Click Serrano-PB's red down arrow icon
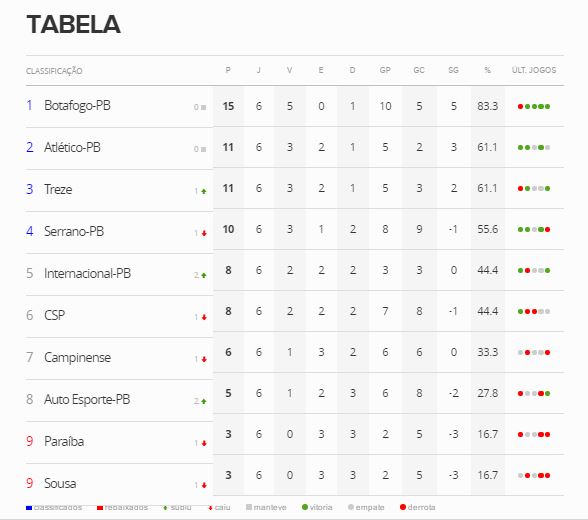The image size is (588, 520). (x=204, y=233)
